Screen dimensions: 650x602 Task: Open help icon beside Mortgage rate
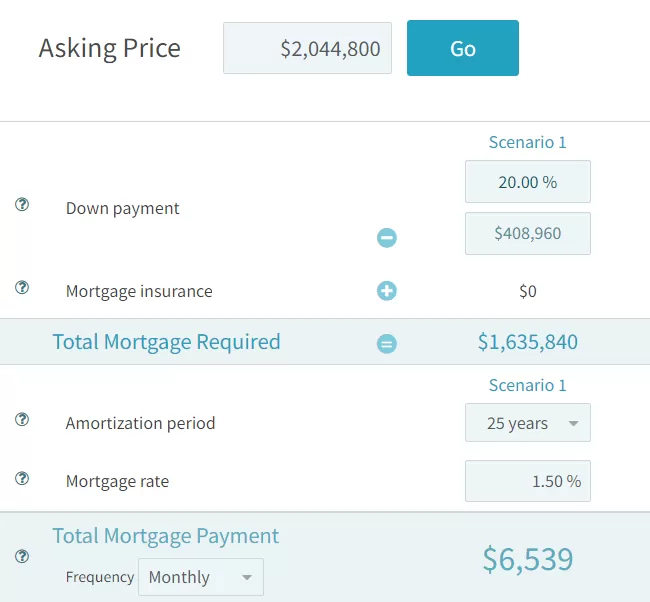click(x=22, y=478)
